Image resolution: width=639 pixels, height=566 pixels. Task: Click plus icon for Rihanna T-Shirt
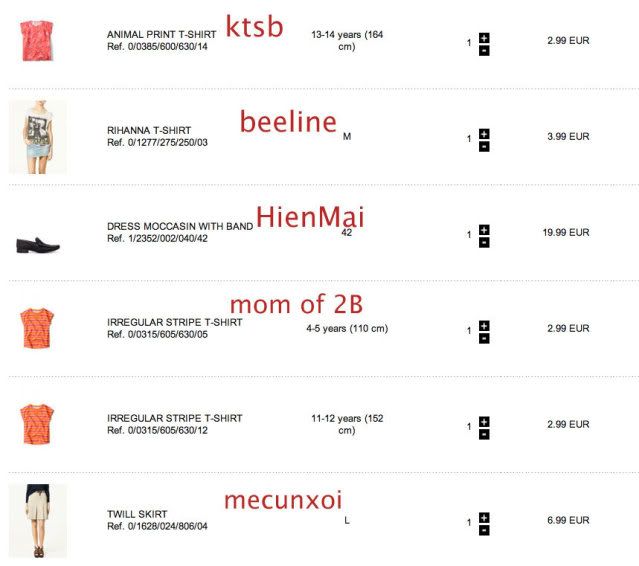point(484,133)
